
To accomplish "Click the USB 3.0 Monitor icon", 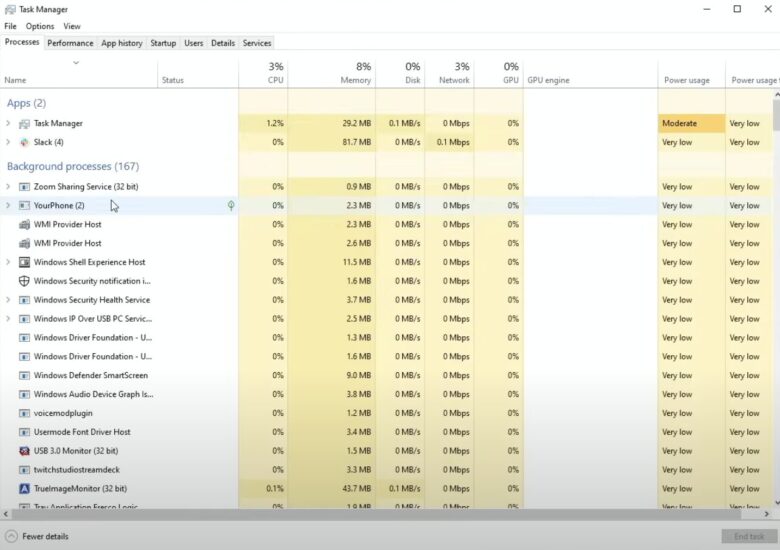I will 24,451.
